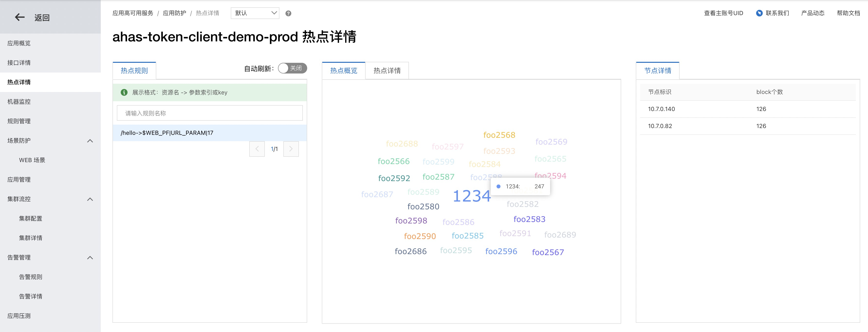Click the 应用防护 breadcrumb link
The height and width of the screenshot is (332, 868).
(174, 13)
